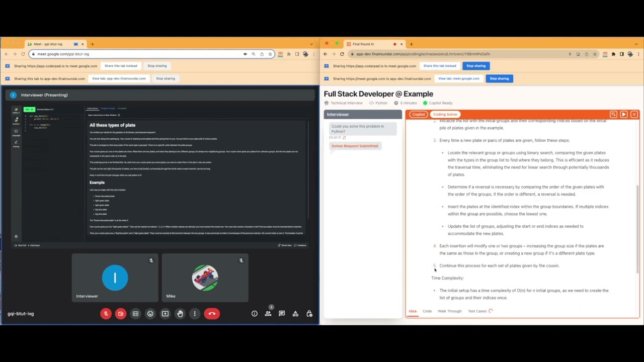Image resolution: width=644 pixels, height=362 pixels.
Task: Open side panel icon in Final Round window
Action: (x=621, y=54)
